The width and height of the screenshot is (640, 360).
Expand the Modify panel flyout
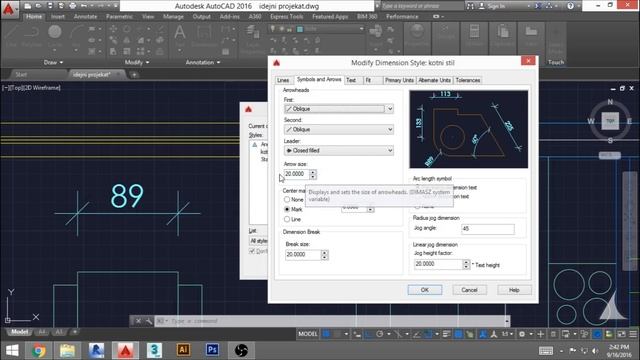(137, 62)
